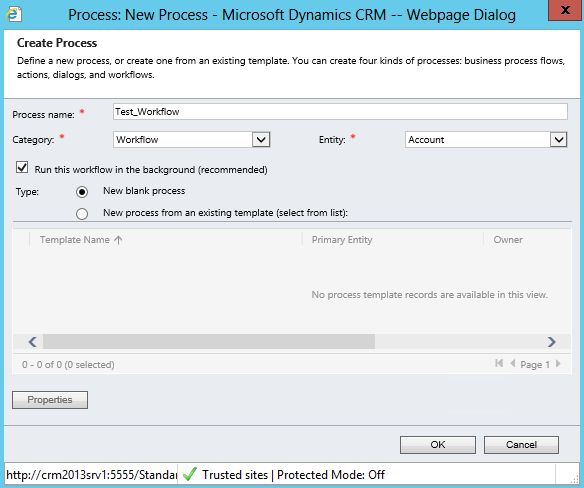Click the Process name input field

pyautogui.click(x=340, y=112)
